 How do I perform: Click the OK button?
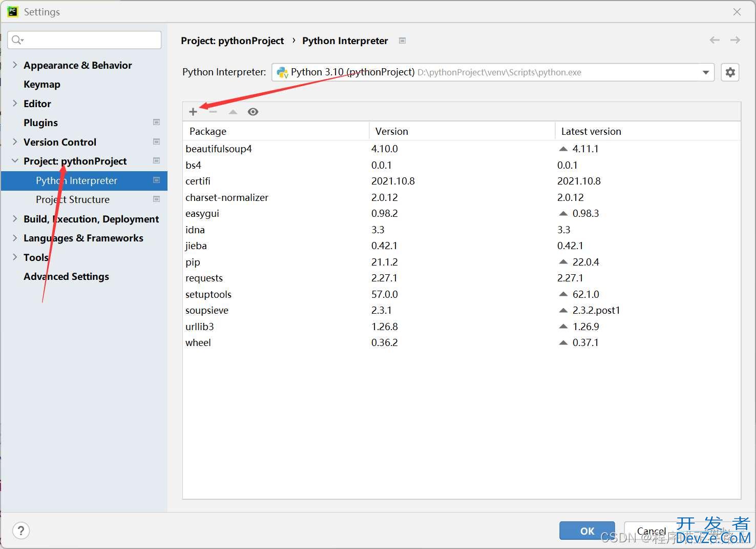click(587, 531)
